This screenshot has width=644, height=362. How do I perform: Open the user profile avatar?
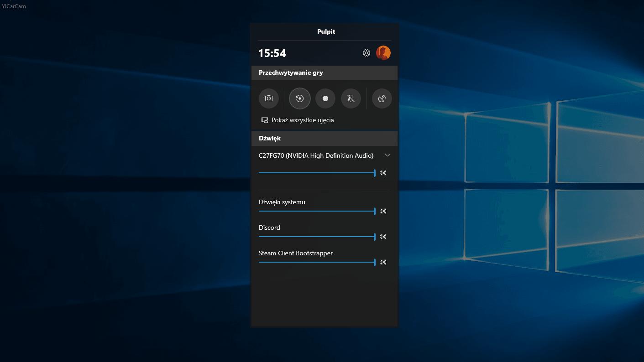click(x=383, y=53)
